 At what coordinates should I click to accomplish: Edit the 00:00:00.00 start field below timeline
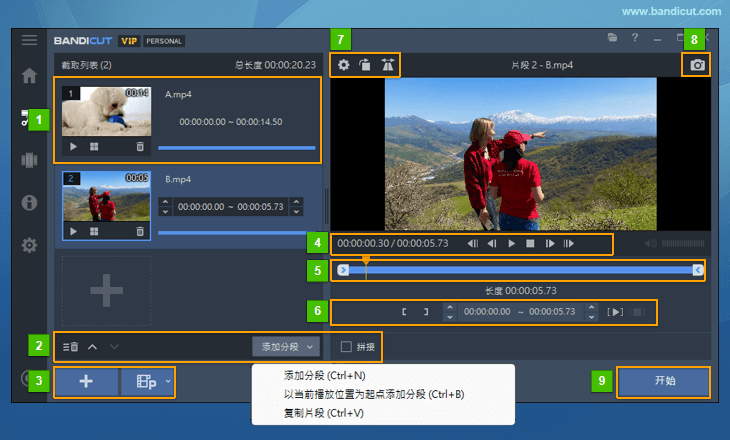point(487,311)
